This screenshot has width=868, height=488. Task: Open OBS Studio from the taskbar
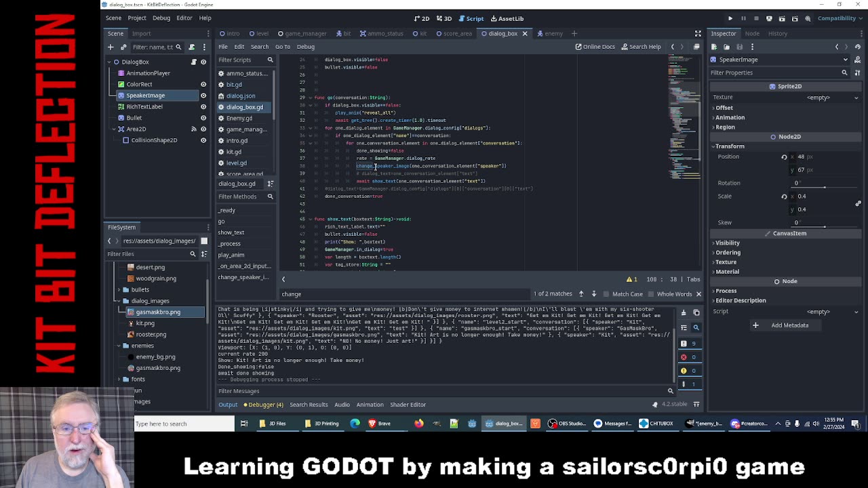point(567,424)
